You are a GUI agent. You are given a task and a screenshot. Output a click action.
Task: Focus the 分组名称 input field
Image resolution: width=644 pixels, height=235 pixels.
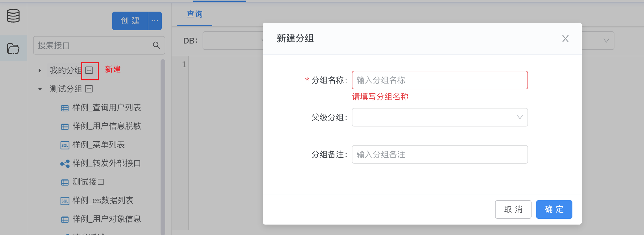[439, 80]
